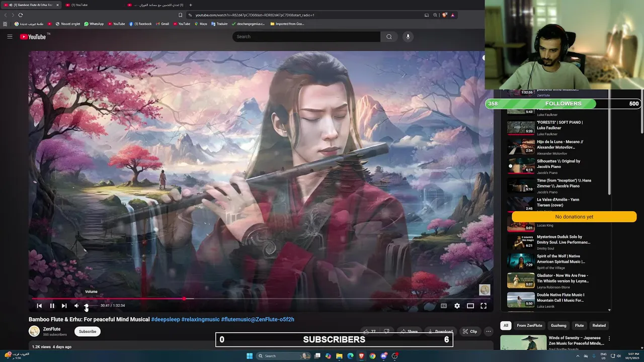The width and height of the screenshot is (644, 362).
Task: Pause the video
Action: click(52, 306)
